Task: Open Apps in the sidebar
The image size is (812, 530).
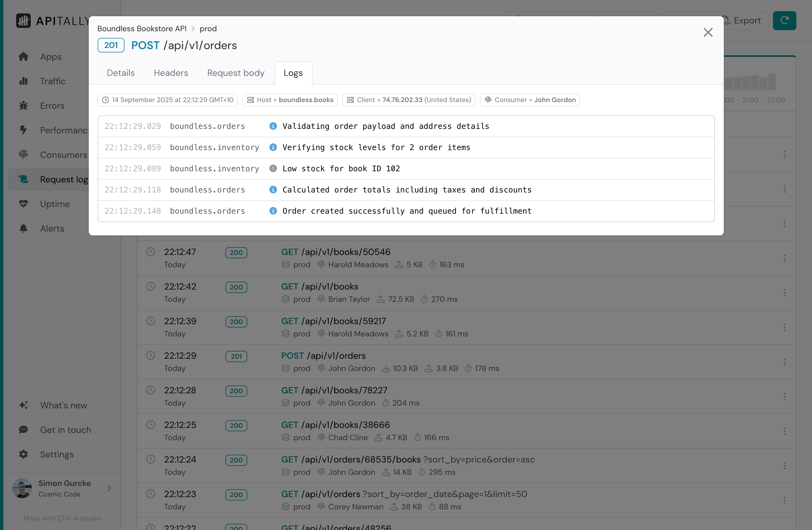Action: click(51, 57)
